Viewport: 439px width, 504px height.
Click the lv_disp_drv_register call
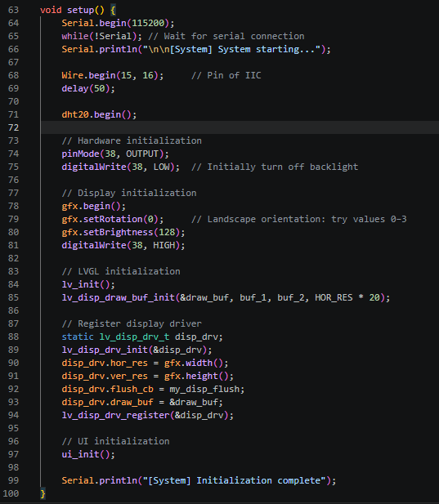[148, 415]
